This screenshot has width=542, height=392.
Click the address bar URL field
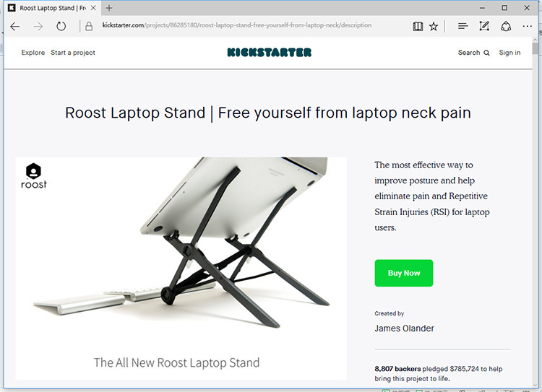point(237,25)
